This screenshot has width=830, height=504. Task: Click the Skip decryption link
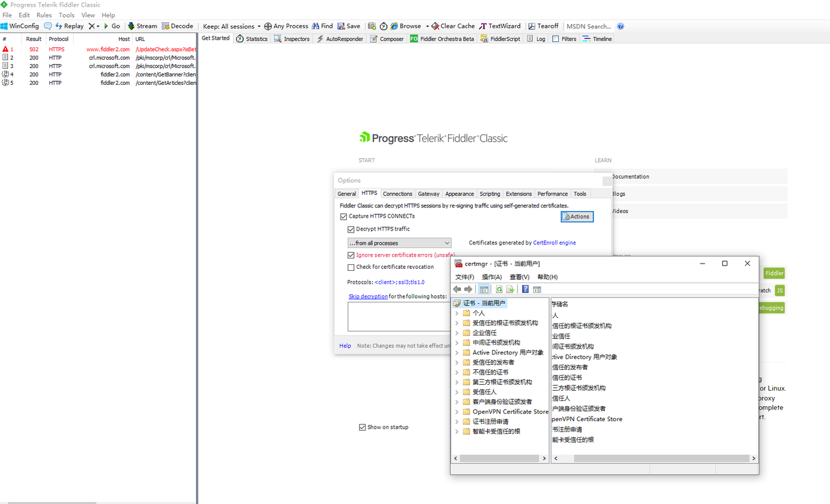click(368, 297)
